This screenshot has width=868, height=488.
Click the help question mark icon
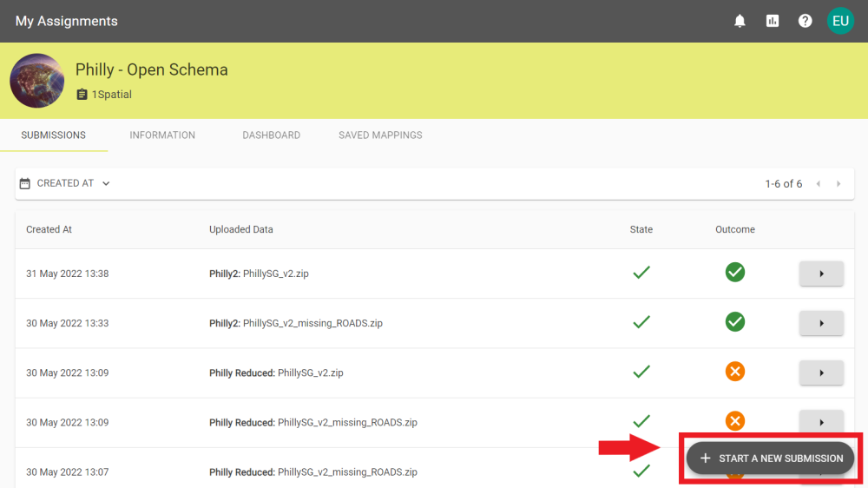tap(806, 21)
